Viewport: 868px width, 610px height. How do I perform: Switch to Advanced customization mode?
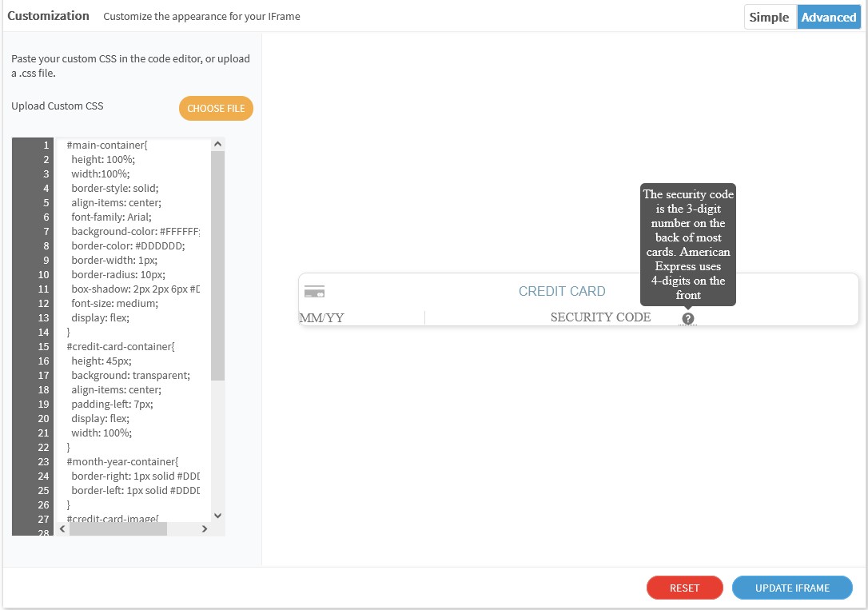tap(828, 18)
